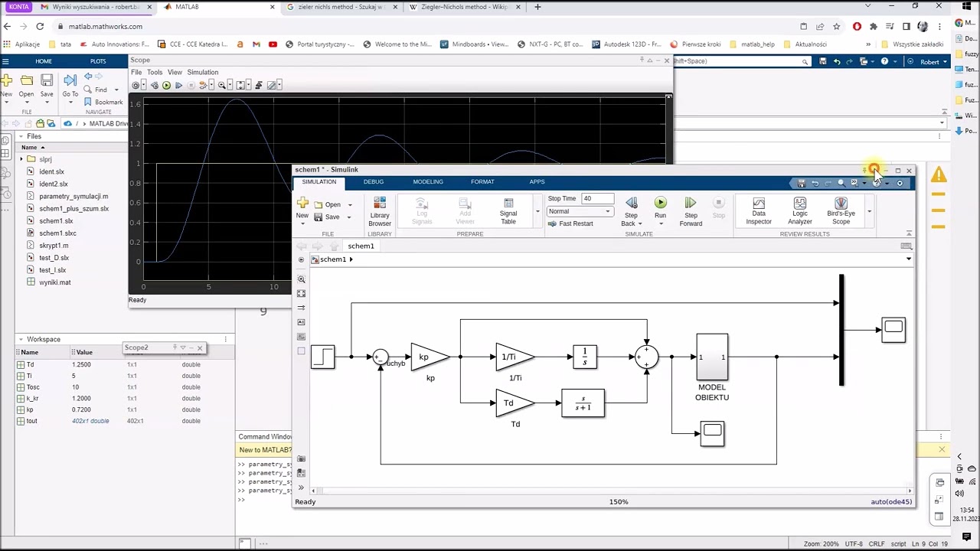Click the Stop Time input field
The image size is (980, 551).
tap(597, 198)
